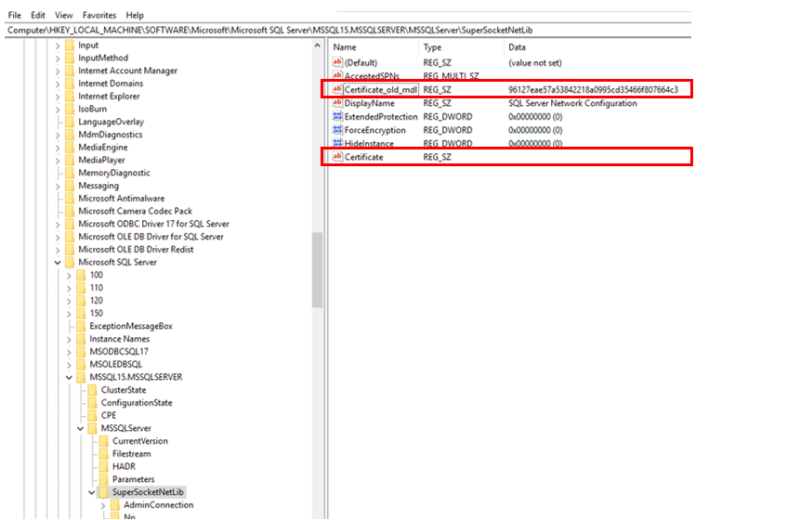Click the ForceEncryption DWORD value icon
The height and width of the screenshot is (520, 800).
(337, 130)
